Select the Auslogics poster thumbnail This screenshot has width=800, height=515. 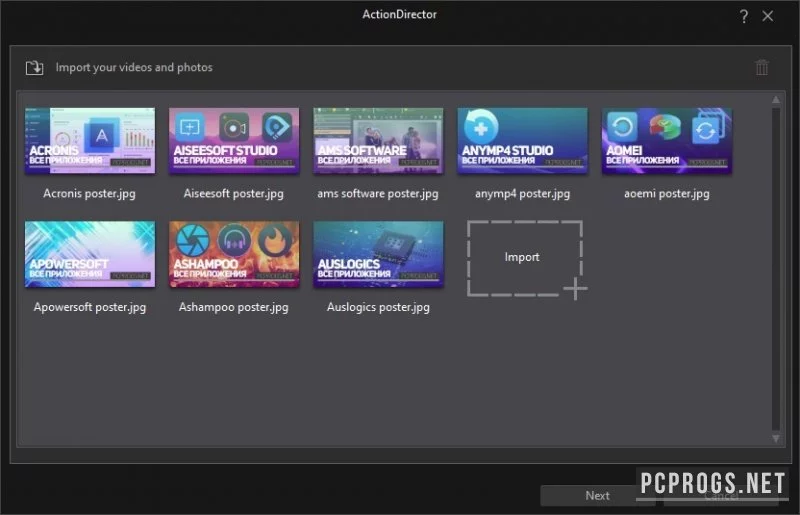(x=378, y=254)
